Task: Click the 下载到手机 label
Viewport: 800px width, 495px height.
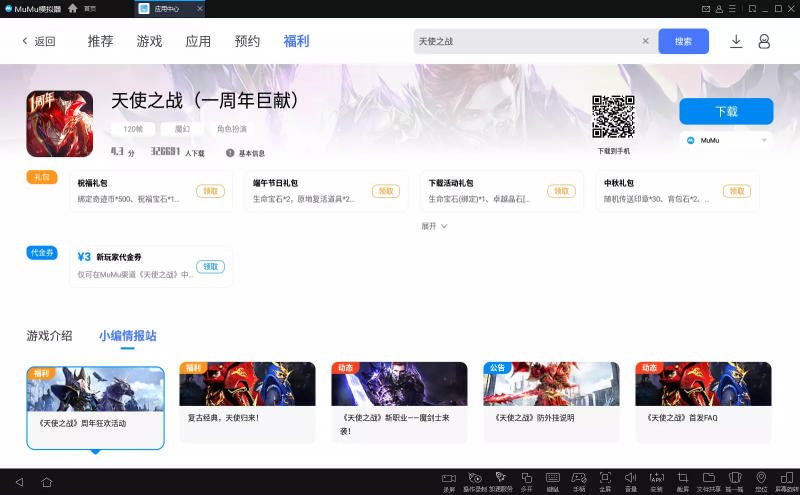Action: (x=613, y=151)
